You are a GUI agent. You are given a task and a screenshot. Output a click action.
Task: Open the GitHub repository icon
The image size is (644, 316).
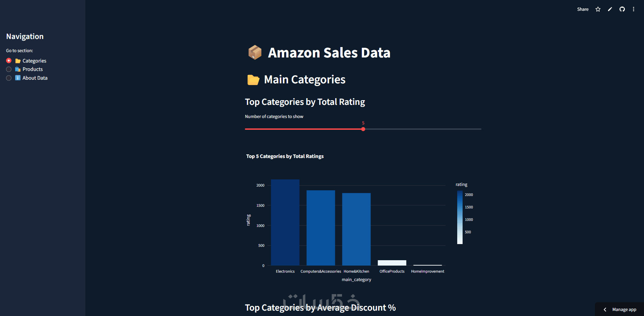[x=622, y=9]
